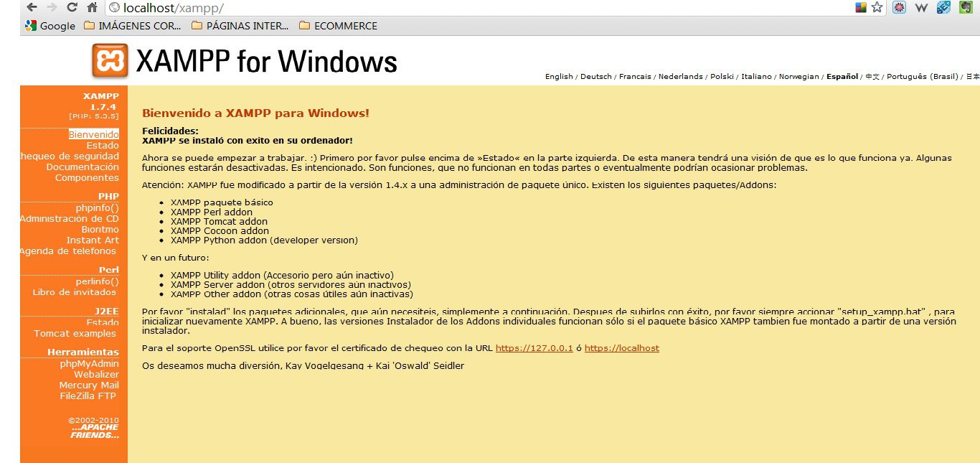Screen dimensions: 980x463
Task: Click the 'XAMPP for Windows' title text
Action: (266, 61)
